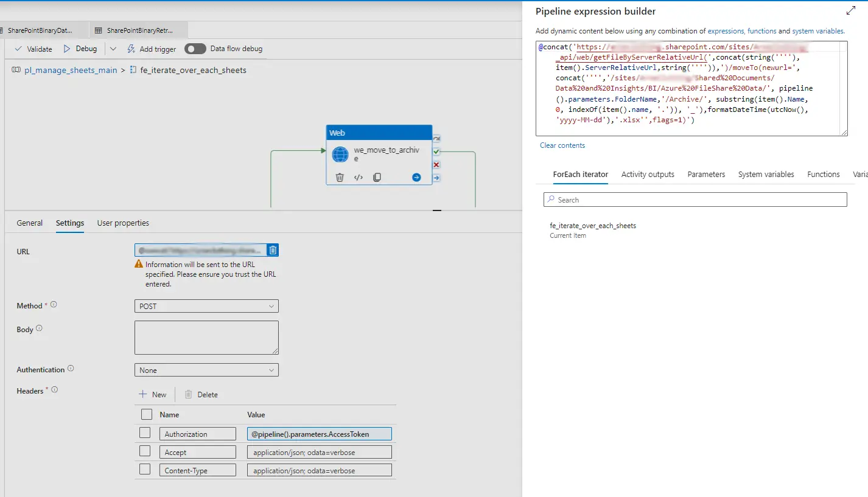The height and width of the screenshot is (497, 868).
Task: Click blue arrow add-output icon on Web activity
Action: (x=416, y=178)
